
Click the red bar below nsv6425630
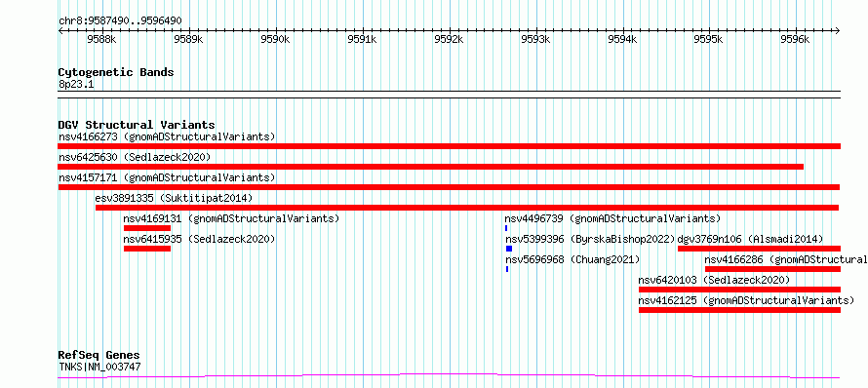[431, 167]
